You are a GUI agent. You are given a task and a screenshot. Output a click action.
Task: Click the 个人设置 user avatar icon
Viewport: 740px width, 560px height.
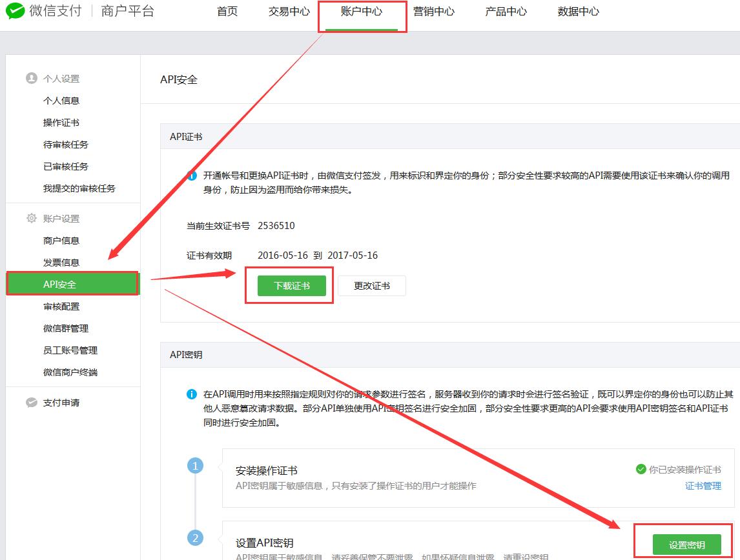[32, 78]
